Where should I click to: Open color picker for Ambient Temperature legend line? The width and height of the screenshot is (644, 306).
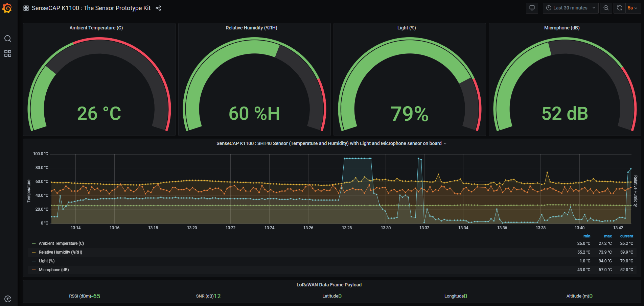34,243
